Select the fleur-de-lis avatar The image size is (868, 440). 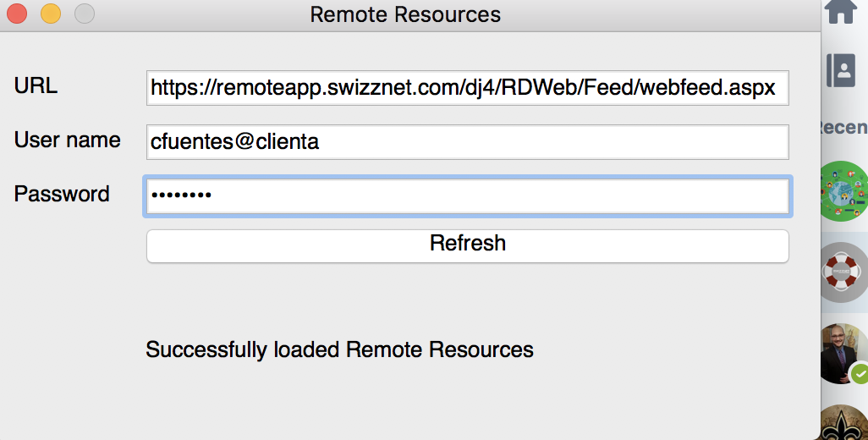843,423
